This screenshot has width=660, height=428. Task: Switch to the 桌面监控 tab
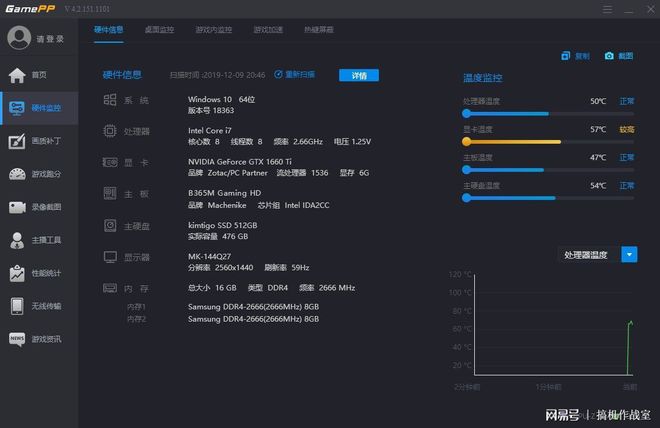(159, 29)
